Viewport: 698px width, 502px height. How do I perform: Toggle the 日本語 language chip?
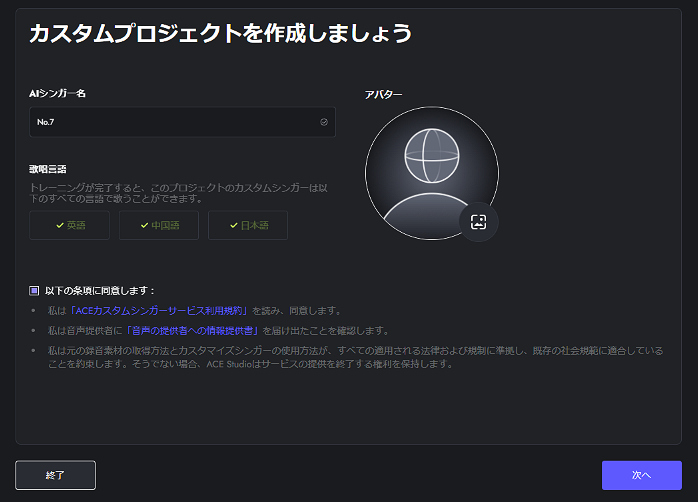[x=247, y=226]
